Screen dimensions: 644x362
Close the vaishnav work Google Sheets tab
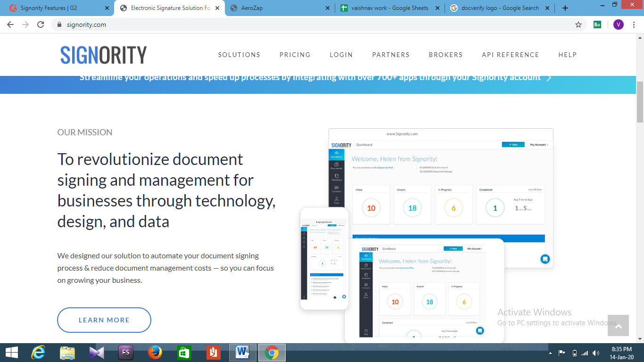(438, 8)
